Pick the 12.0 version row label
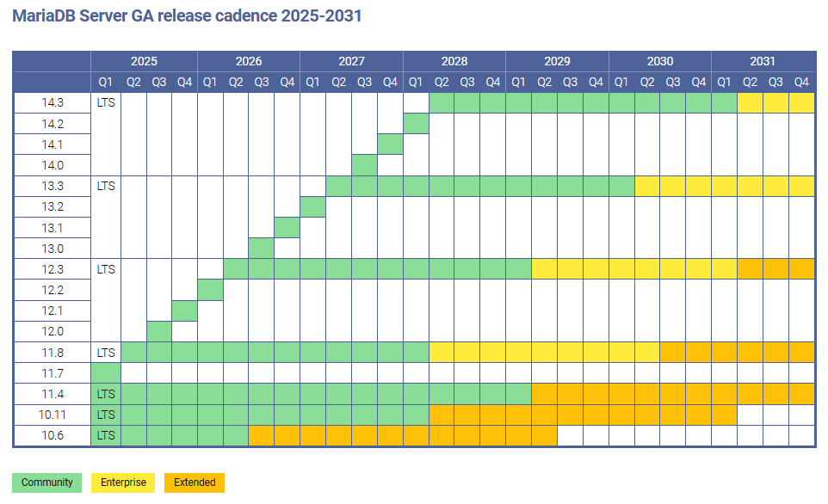 [53, 331]
